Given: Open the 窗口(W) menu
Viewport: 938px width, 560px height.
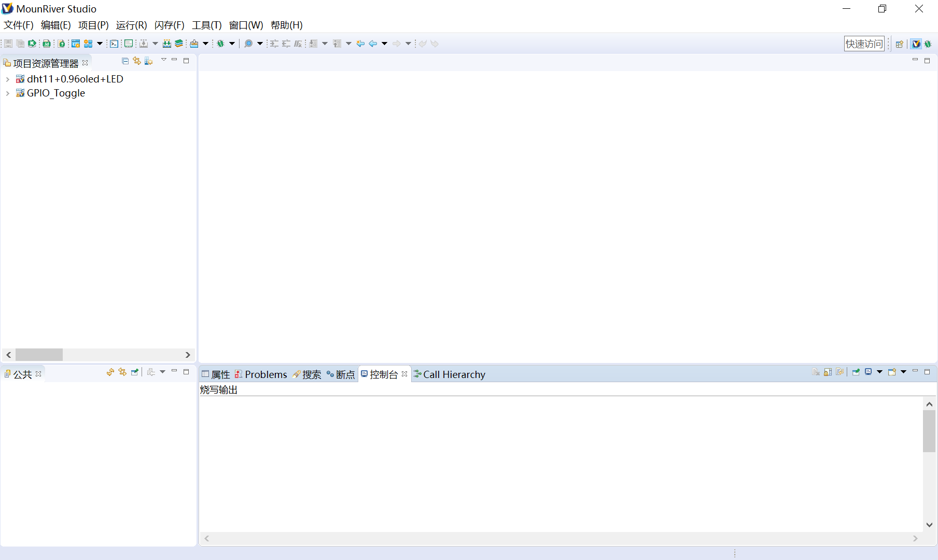Looking at the screenshot, I should click(x=246, y=25).
